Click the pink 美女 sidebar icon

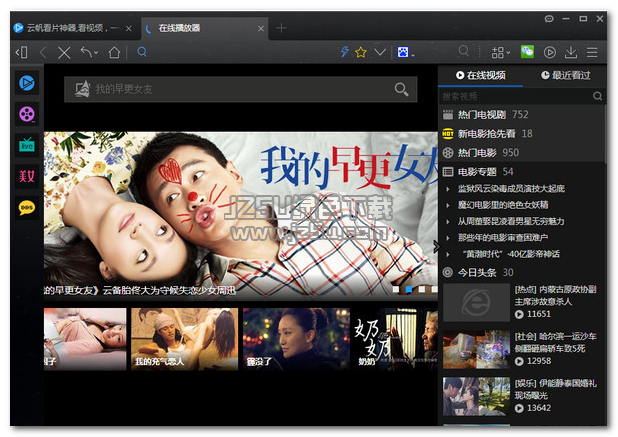[x=27, y=176]
